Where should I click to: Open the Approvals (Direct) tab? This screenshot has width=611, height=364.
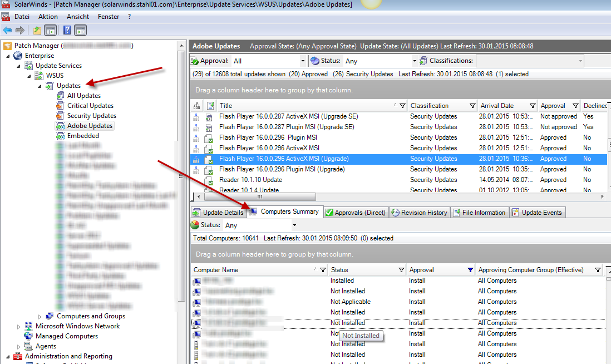pyautogui.click(x=356, y=213)
